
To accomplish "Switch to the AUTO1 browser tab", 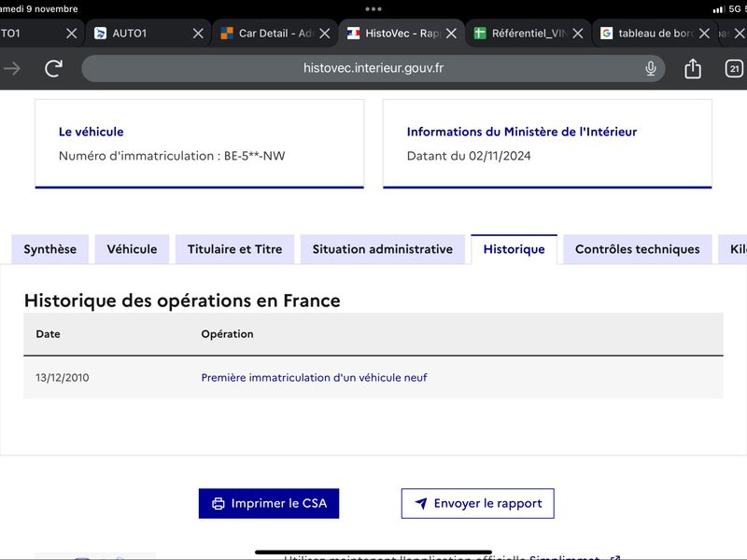I will [148, 34].
